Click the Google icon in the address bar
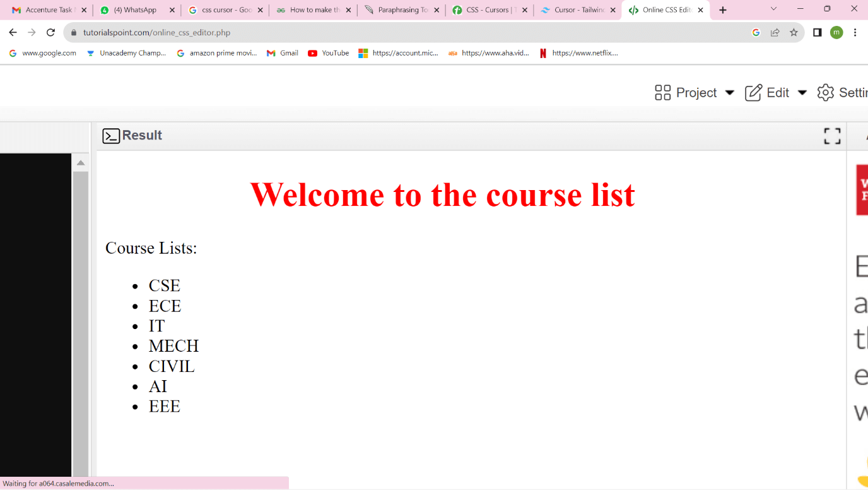Viewport: 868px width, 490px height. click(756, 32)
